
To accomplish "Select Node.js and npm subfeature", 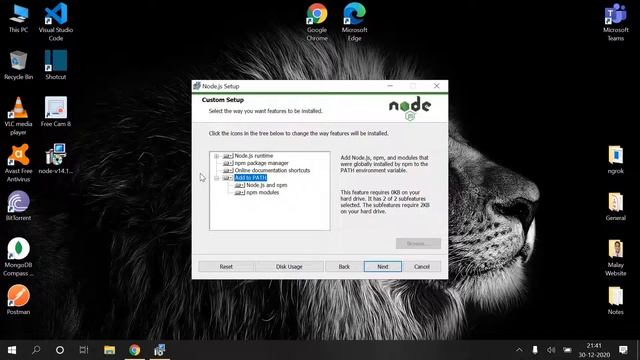I will (x=267, y=185).
